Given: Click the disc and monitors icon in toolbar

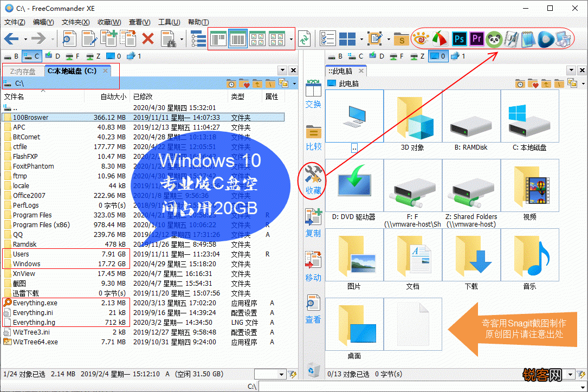Looking at the screenshot, I should tap(563, 38).
